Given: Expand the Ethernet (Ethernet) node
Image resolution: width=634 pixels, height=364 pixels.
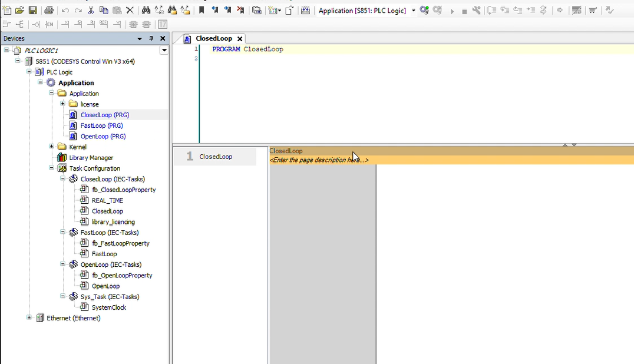Looking at the screenshot, I should (x=29, y=317).
